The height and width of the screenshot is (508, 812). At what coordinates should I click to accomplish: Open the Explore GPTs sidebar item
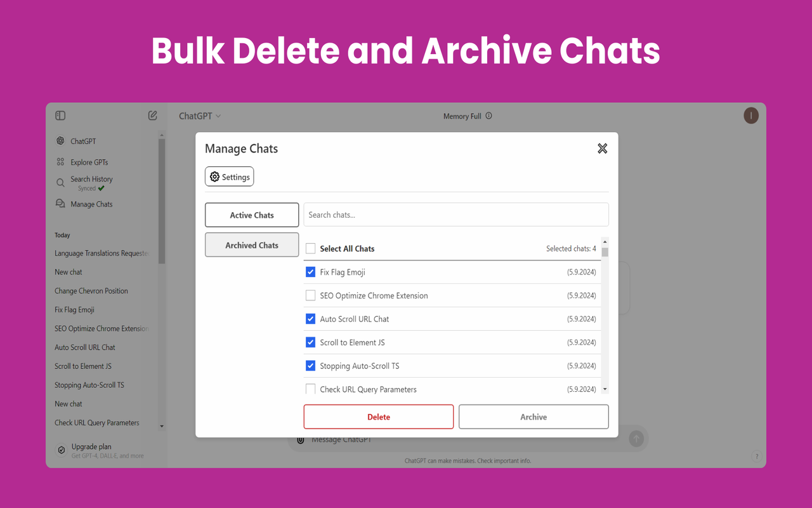pos(89,162)
